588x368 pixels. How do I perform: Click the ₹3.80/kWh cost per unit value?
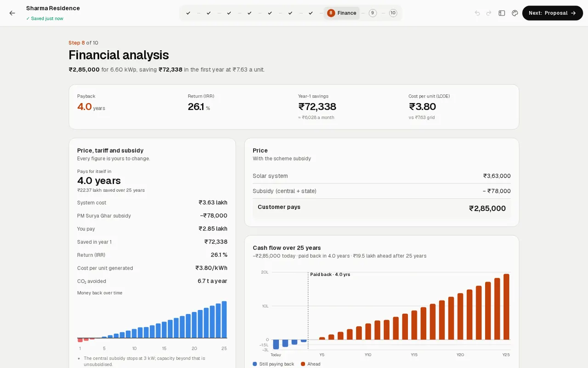coord(211,268)
